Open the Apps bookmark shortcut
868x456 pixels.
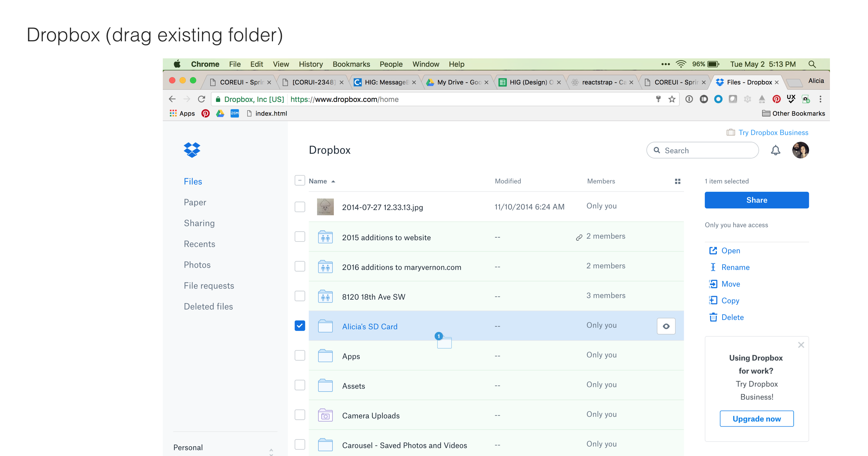pyautogui.click(x=182, y=113)
